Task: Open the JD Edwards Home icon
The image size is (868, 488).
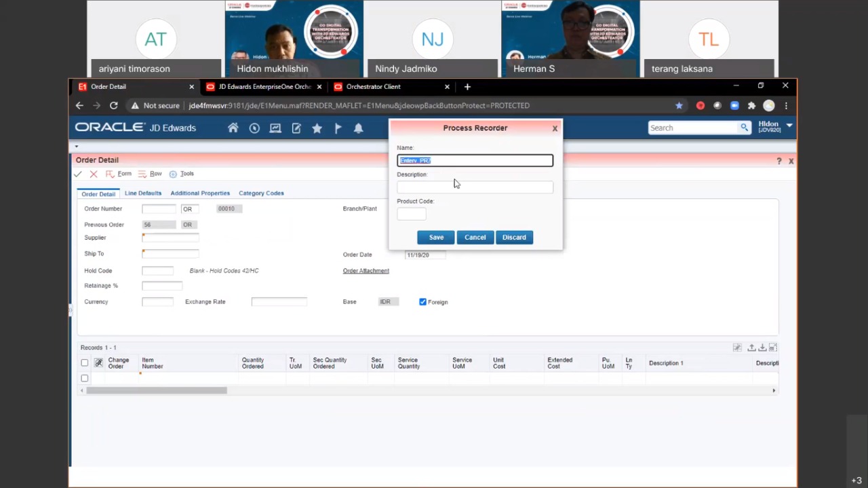Action: click(x=233, y=128)
